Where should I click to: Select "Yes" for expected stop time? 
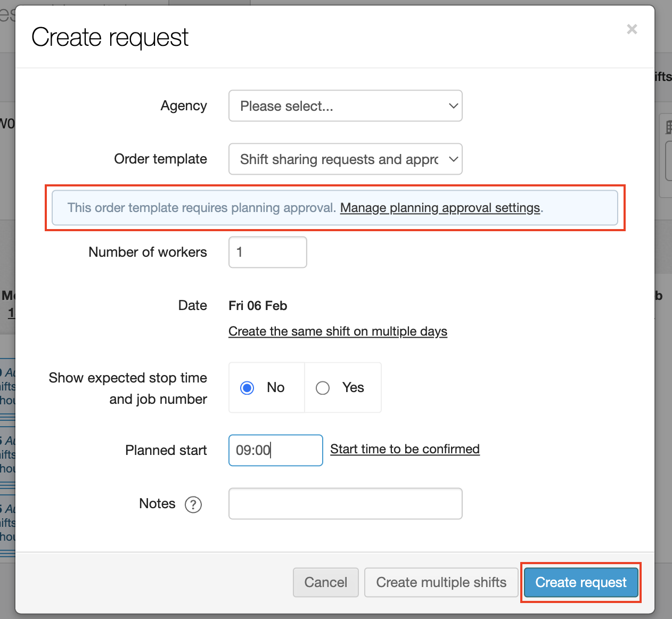tap(322, 388)
